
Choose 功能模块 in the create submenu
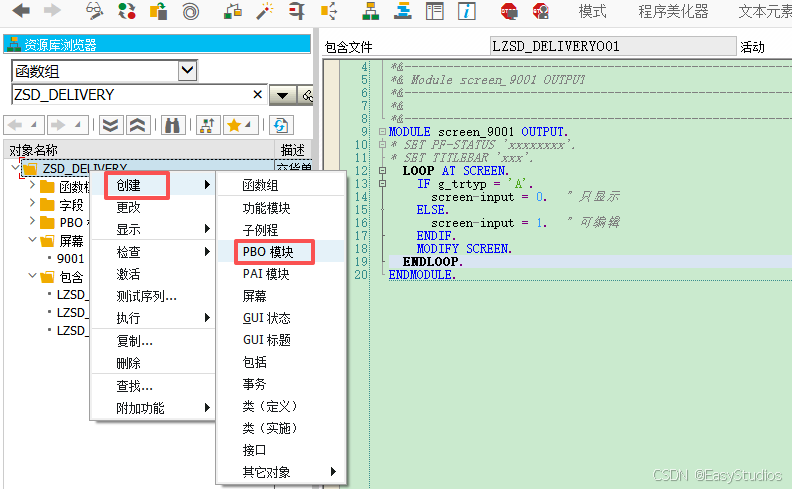coord(281,208)
